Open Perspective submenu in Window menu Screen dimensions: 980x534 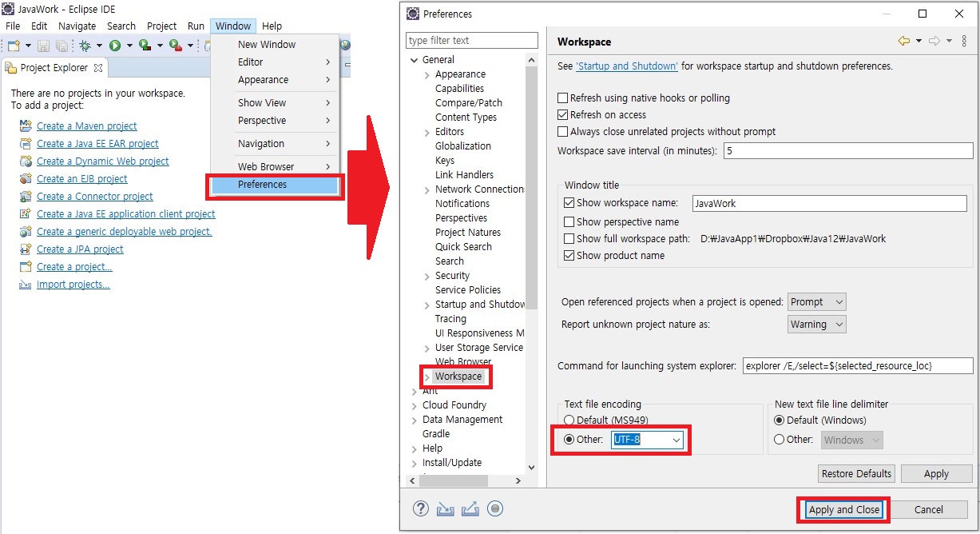[x=275, y=121]
